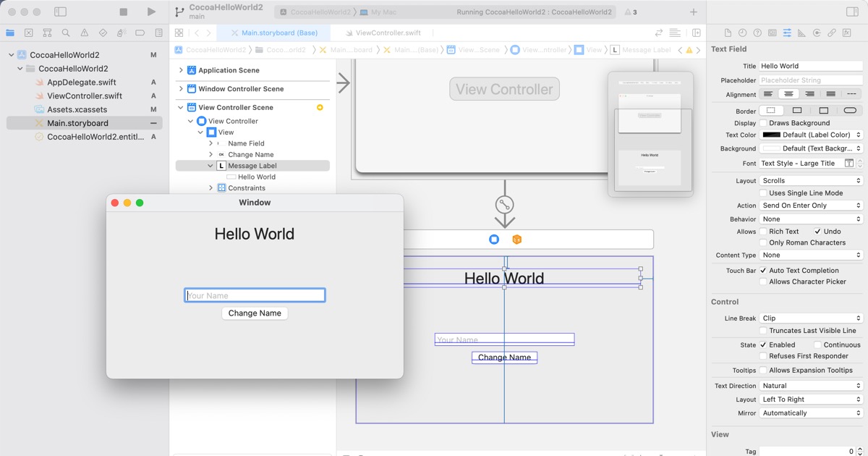This screenshot has width=868, height=456.
Task: Open the Bindings inspector
Action: (x=832, y=33)
